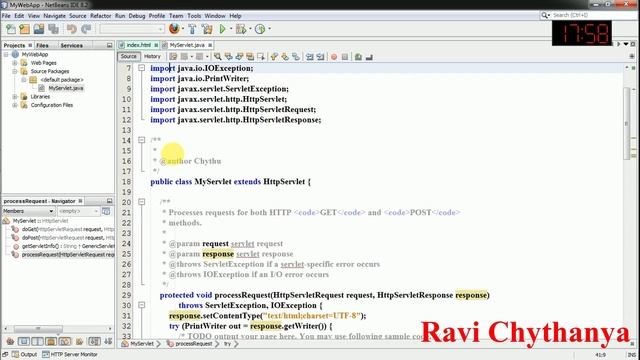The width and height of the screenshot is (640, 360).
Task: Open the <empty> filter dropdown in Navigator
Action: (78, 211)
